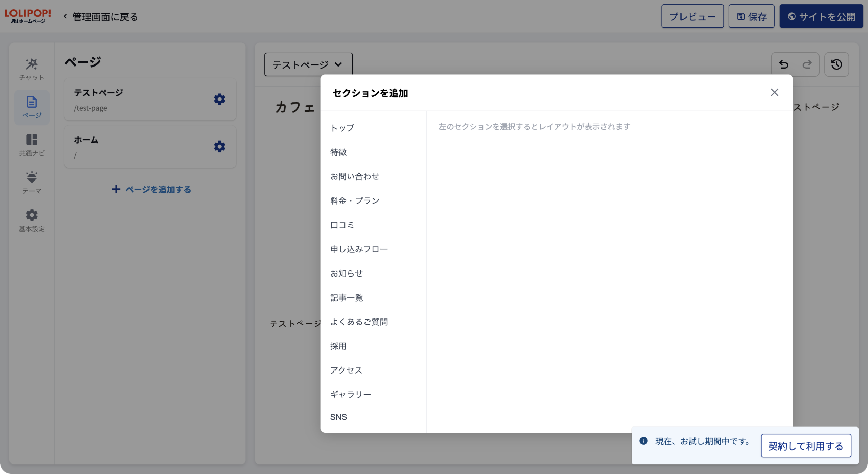Viewport: 868px width, 474px height.
Task: Select the テストページ page card
Action: 150,99
